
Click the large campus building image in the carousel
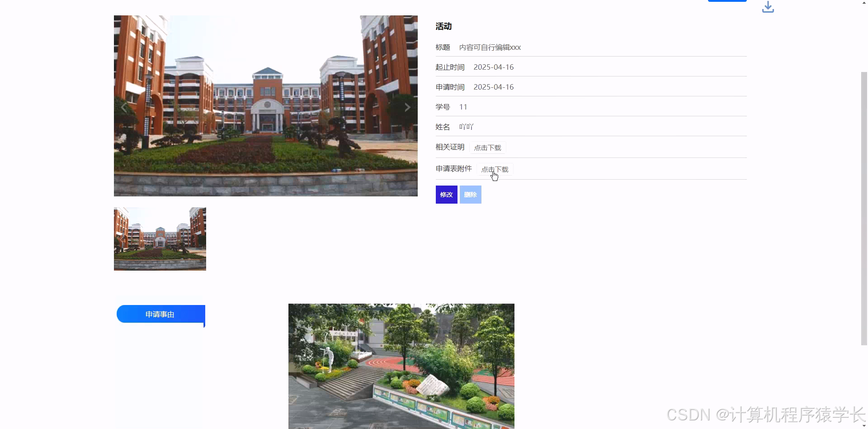[265, 106]
